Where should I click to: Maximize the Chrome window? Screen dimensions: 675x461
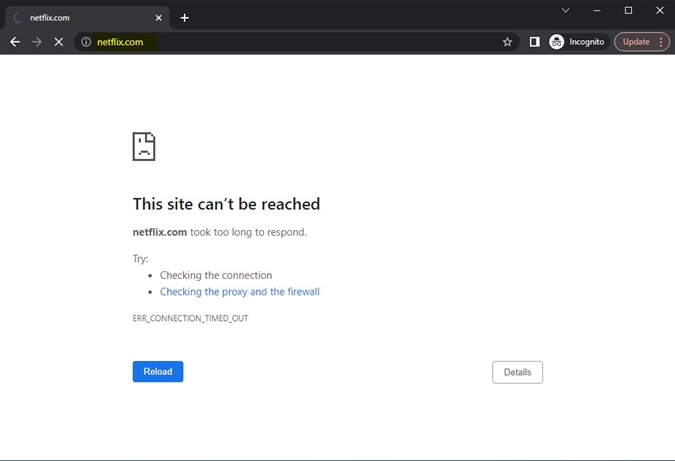(629, 10)
